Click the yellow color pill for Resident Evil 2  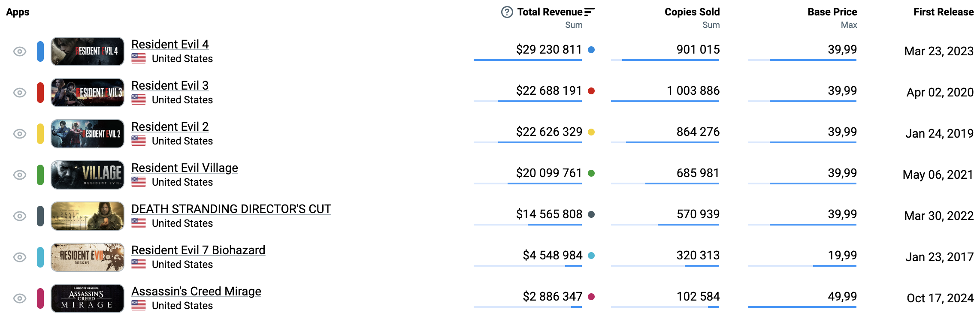coord(40,134)
